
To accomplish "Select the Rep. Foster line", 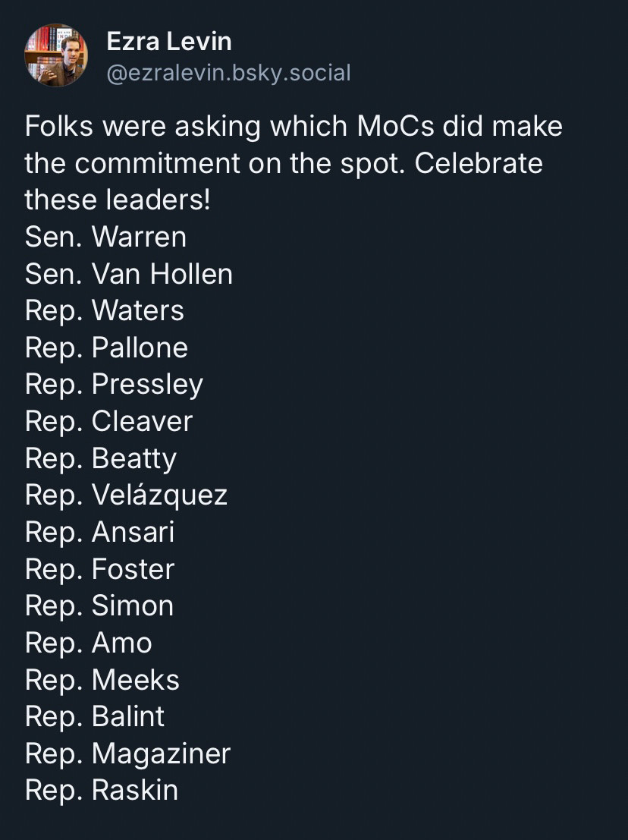I will (x=99, y=569).
